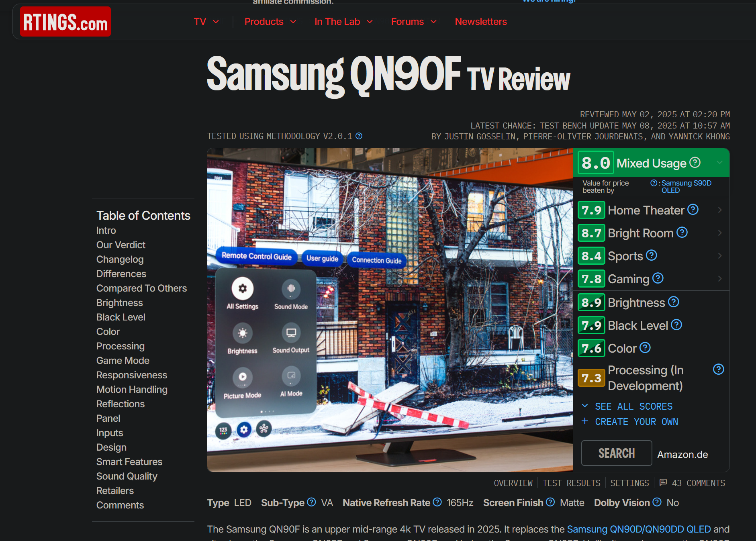Click the Native Refresh Rate help icon
Viewport: 756px width, 541px height.
point(437,502)
